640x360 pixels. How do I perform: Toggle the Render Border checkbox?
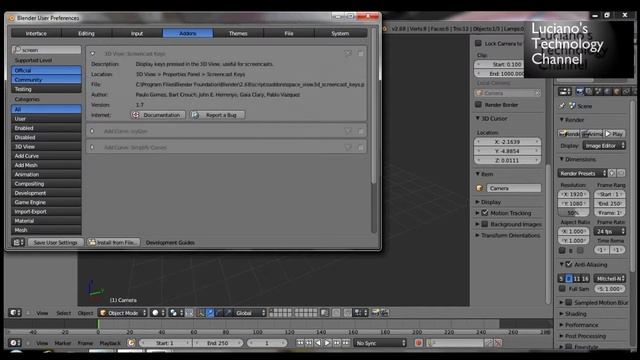point(478,104)
